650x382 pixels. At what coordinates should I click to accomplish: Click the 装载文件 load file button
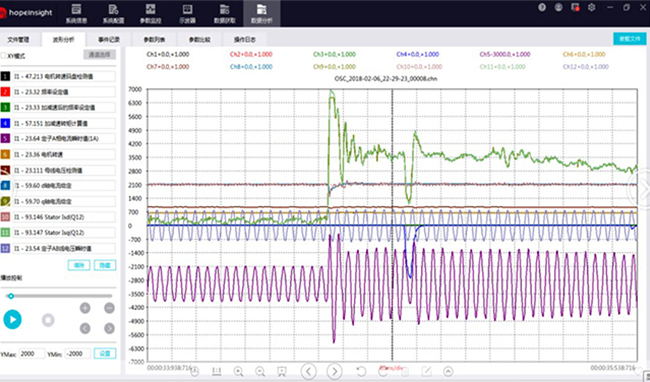[630, 39]
